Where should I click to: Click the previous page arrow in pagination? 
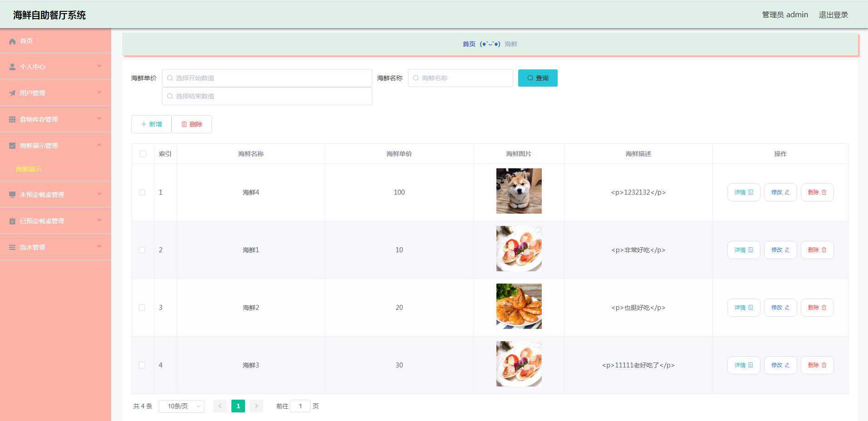click(x=220, y=406)
